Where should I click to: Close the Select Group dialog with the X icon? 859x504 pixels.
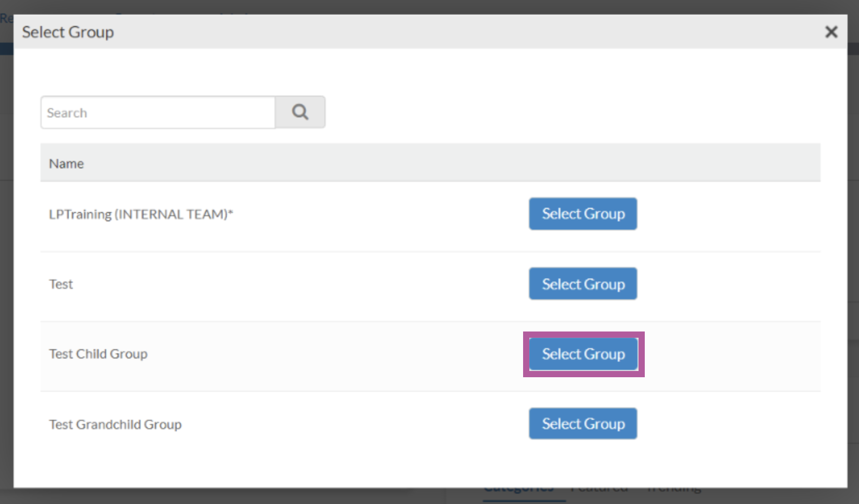click(831, 32)
